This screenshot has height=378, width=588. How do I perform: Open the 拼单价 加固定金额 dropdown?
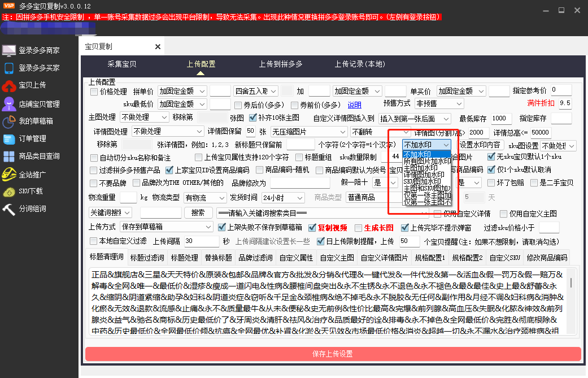(x=182, y=91)
